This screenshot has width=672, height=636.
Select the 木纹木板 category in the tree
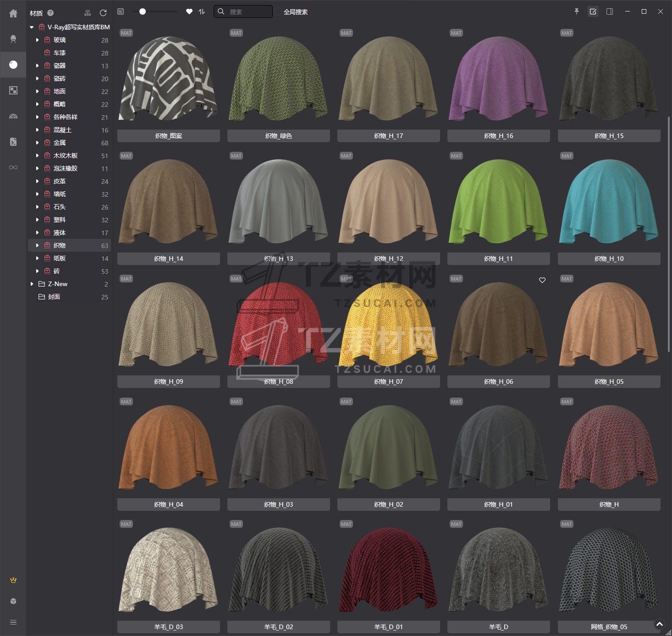[66, 155]
